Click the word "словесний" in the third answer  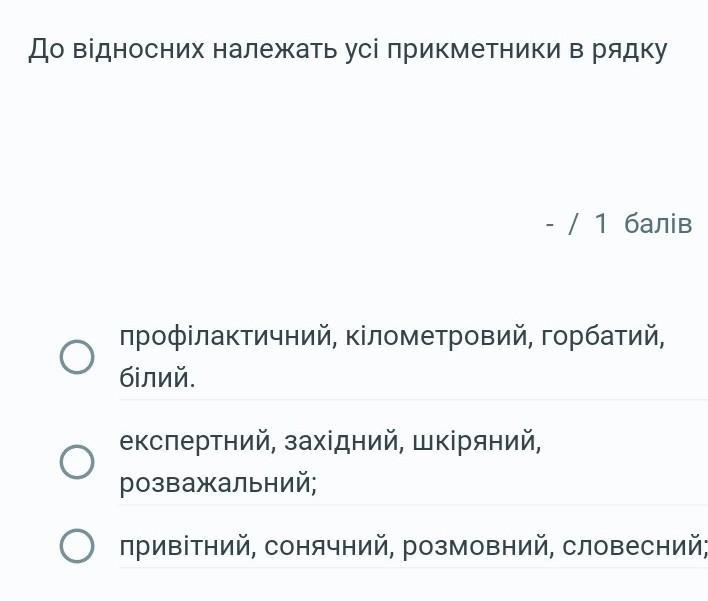(x=634, y=547)
